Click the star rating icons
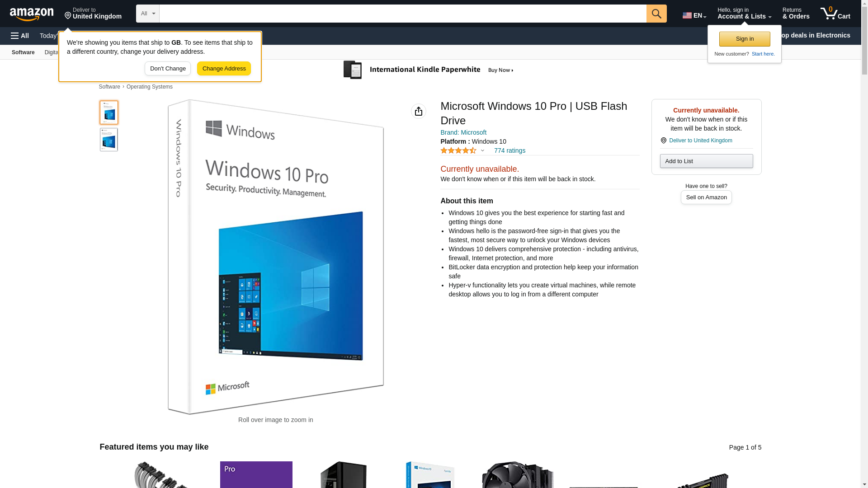Image resolution: width=868 pixels, height=488 pixels. point(458,150)
